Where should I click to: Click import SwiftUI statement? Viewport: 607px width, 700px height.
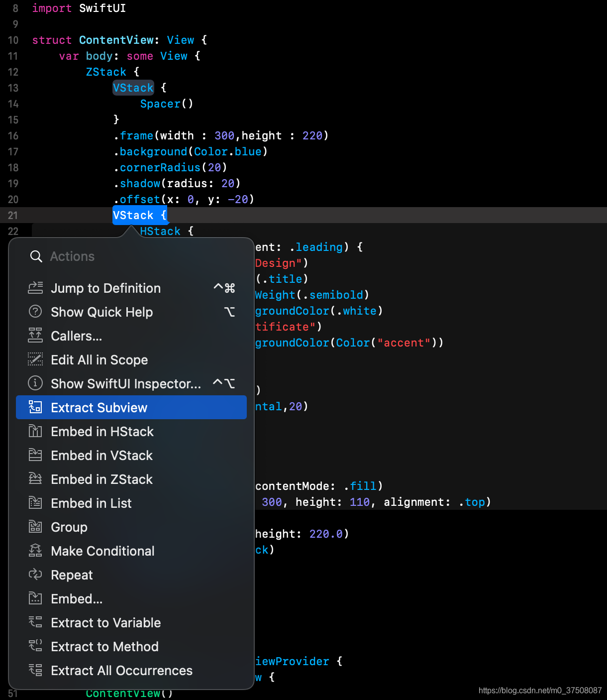(79, 8)
